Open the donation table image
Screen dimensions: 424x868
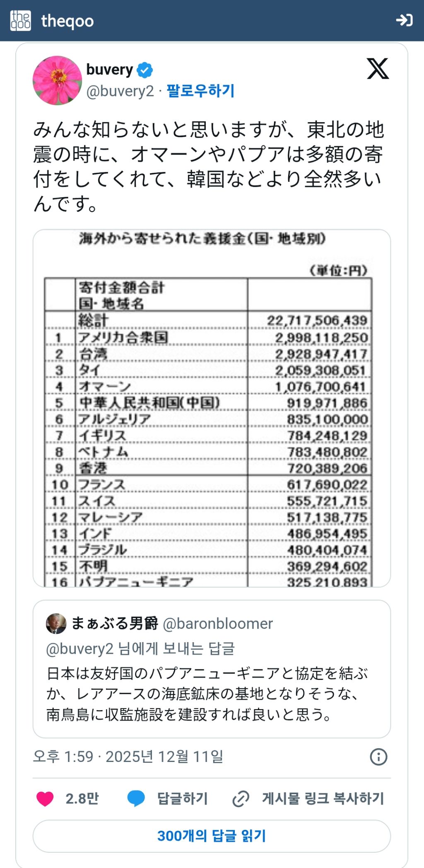(212, 408)
